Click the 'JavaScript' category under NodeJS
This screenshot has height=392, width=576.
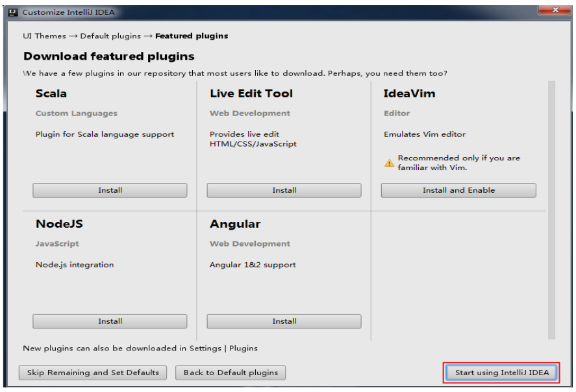(x=57, y=244)
